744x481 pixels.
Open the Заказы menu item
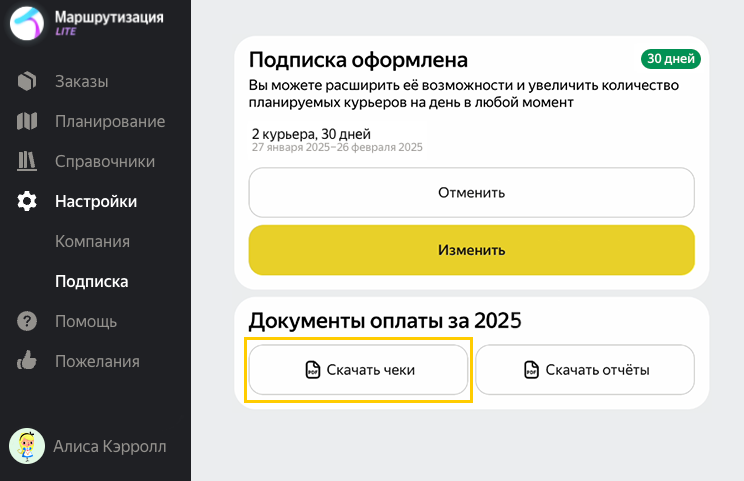[82, 82]
